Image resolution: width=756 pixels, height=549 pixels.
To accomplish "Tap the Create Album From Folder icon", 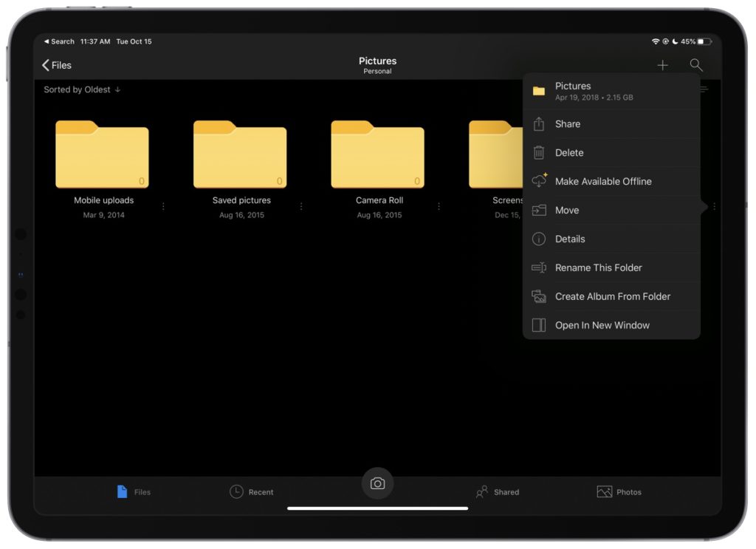I will [539, 296].
